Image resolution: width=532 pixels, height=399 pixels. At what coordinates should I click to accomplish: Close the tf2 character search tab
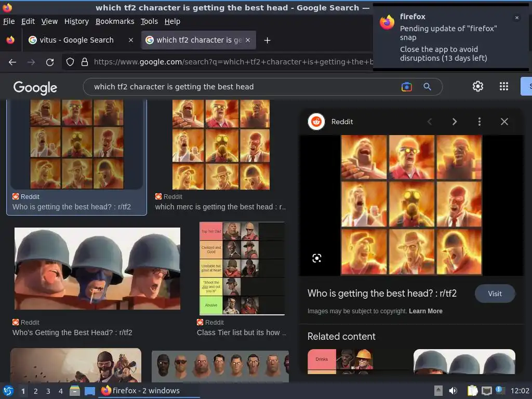[248, 40]
